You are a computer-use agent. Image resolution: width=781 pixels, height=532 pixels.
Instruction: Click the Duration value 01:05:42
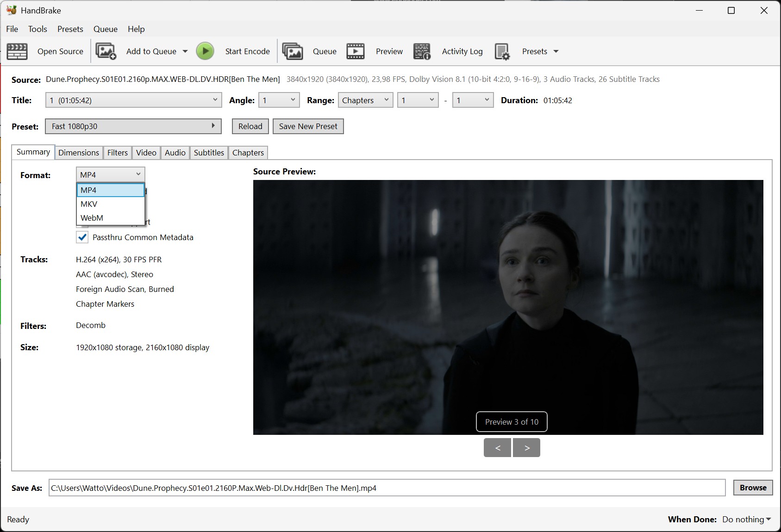[x=558, y=100]
